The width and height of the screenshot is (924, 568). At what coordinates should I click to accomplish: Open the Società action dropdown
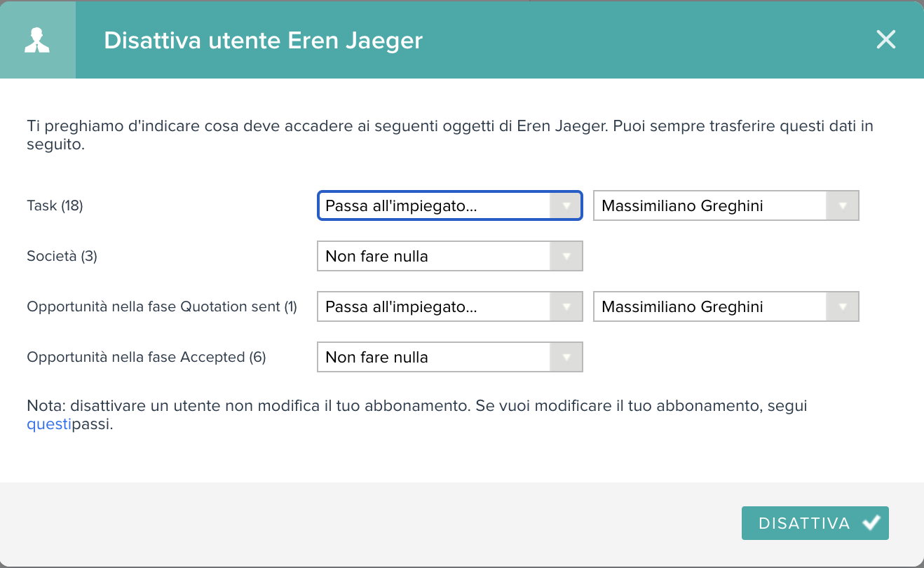point(450,257)
